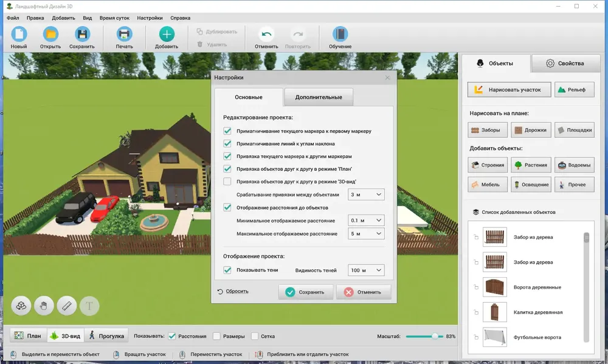Expand the Видимость теней 100 м dropdown

click(x=366, y=270)
